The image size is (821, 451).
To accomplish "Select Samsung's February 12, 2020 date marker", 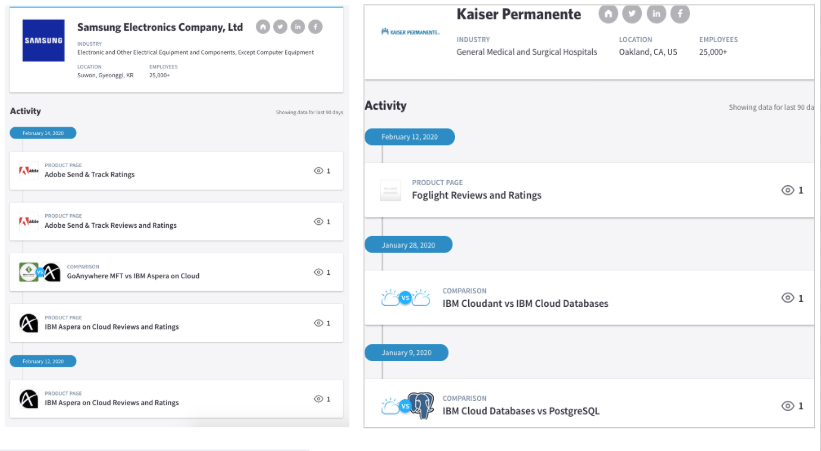I will (43, 361).
